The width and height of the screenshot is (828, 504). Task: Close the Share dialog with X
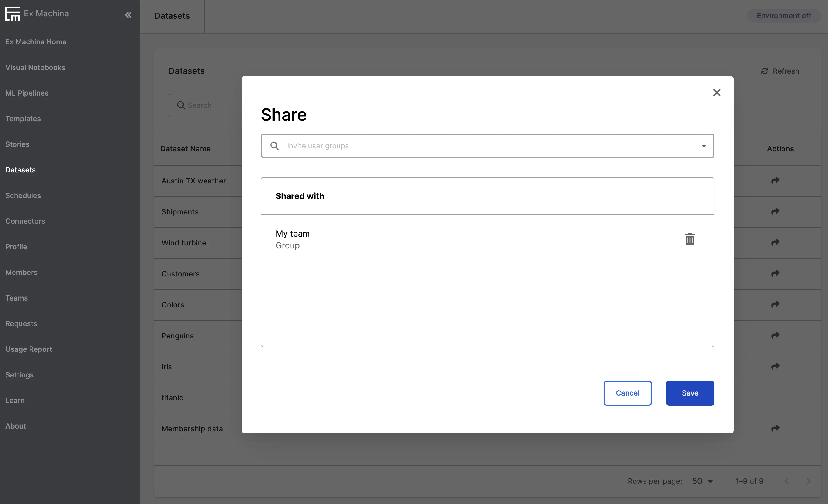tap(717, 93)
